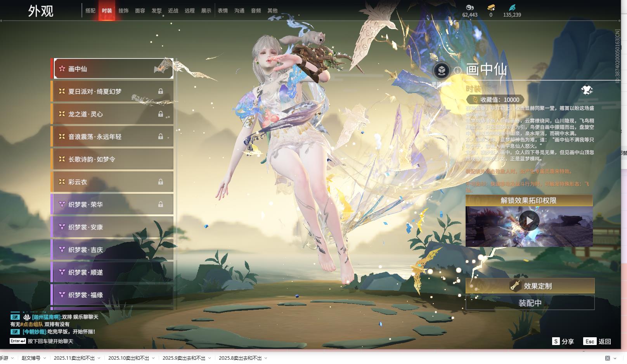This screenshot has height=364, width=627.
Task: Open dropdown arrow on 2025.9卖出去和不出 sheet tab
Action: [x=210, y=358]
